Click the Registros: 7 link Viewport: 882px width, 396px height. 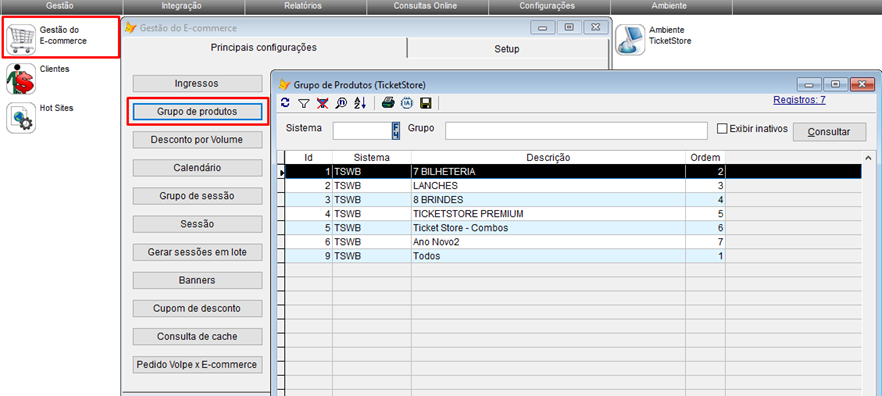click(x=799, y=100)
